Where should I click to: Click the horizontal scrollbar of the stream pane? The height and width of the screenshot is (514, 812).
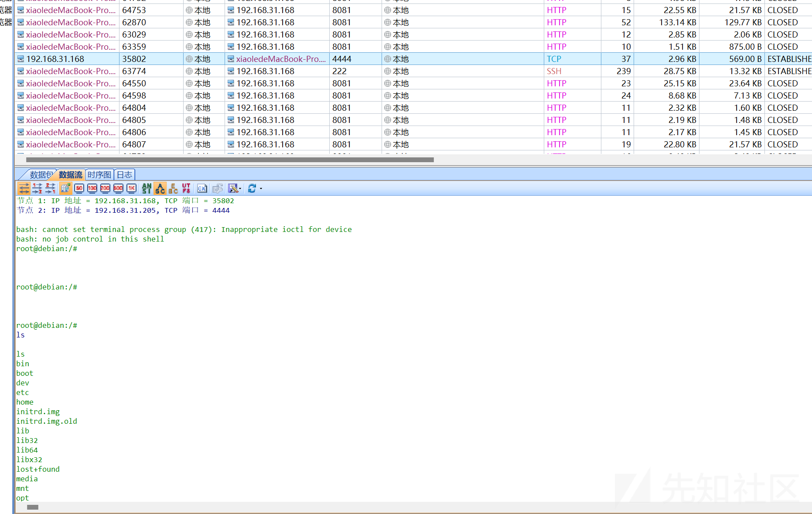tap(33, 507)
